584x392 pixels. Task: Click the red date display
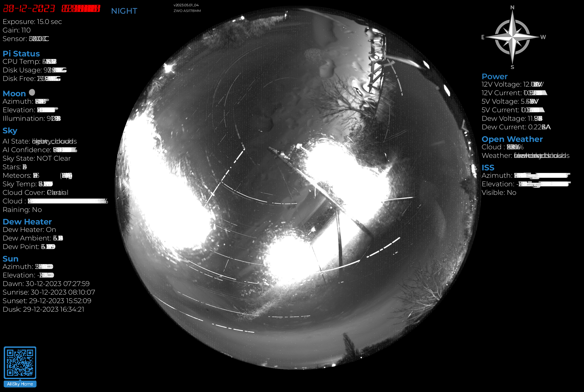29,9
